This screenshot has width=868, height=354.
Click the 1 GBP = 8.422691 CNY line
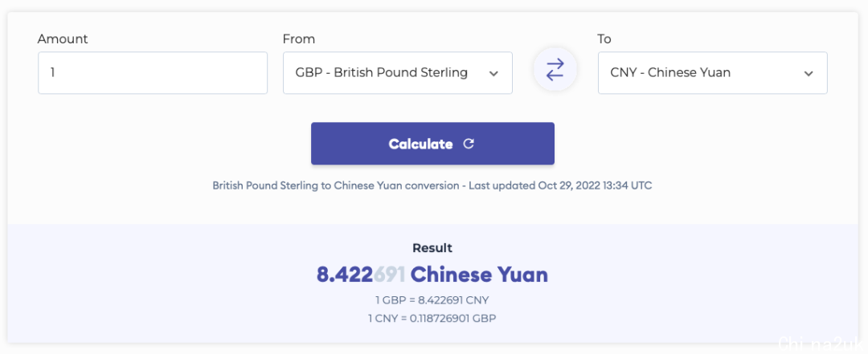tap(432, 300)
